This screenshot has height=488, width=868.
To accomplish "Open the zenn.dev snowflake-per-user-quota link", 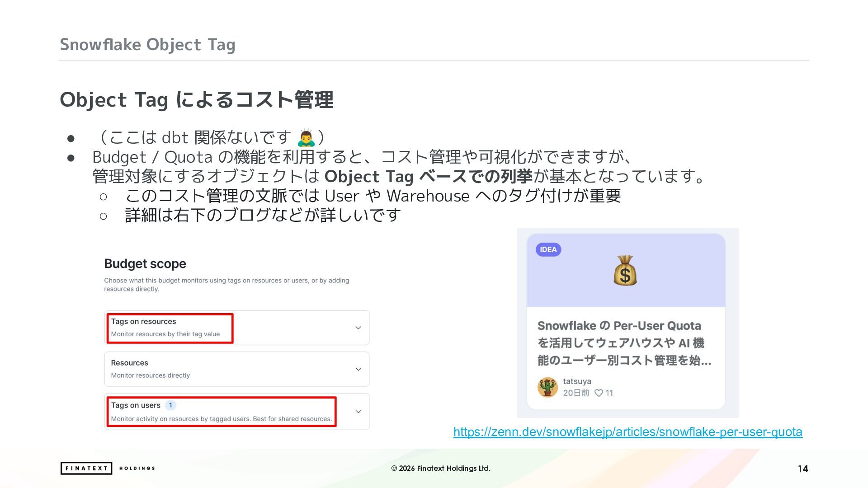I will [x=628, y=432].
